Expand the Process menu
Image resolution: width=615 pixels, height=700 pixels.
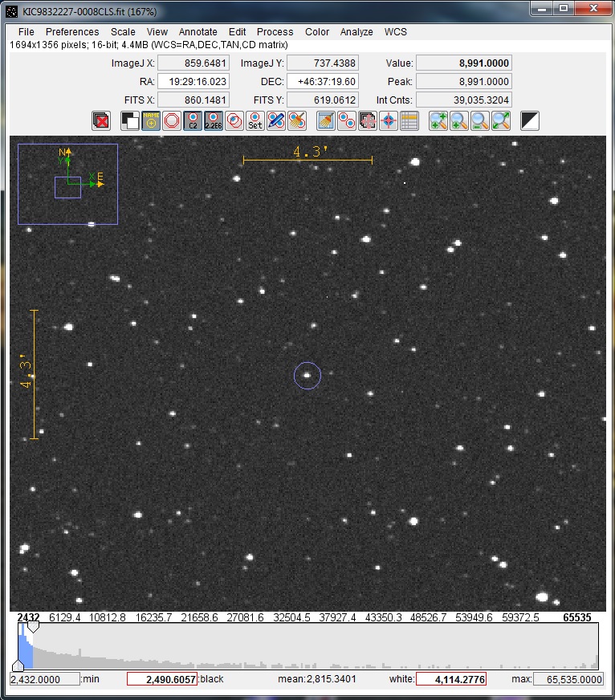pyautogui.click(x=275, y=32)
